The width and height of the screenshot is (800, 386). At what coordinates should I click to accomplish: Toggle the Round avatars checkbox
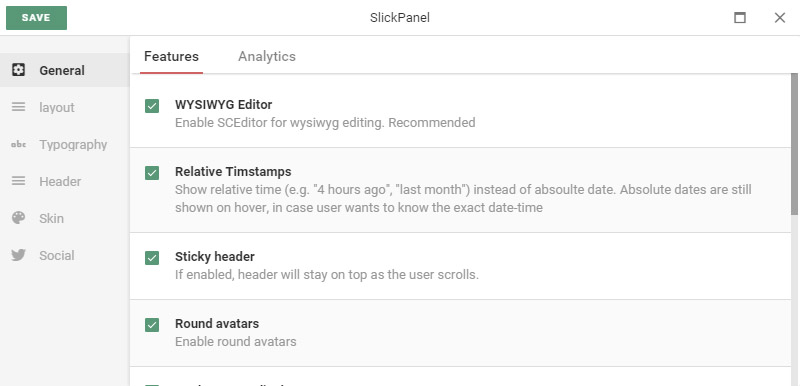(152, 325)
